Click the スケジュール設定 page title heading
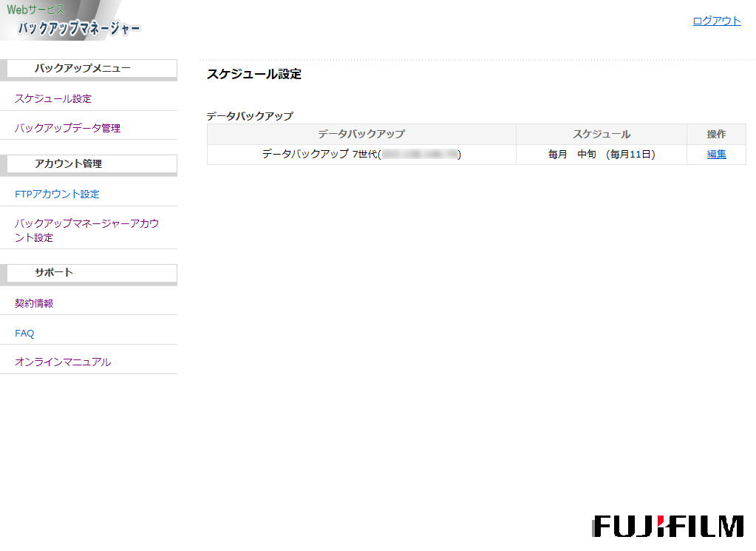The height and width of the screenshot is (551, 756). tap(253, 74)
